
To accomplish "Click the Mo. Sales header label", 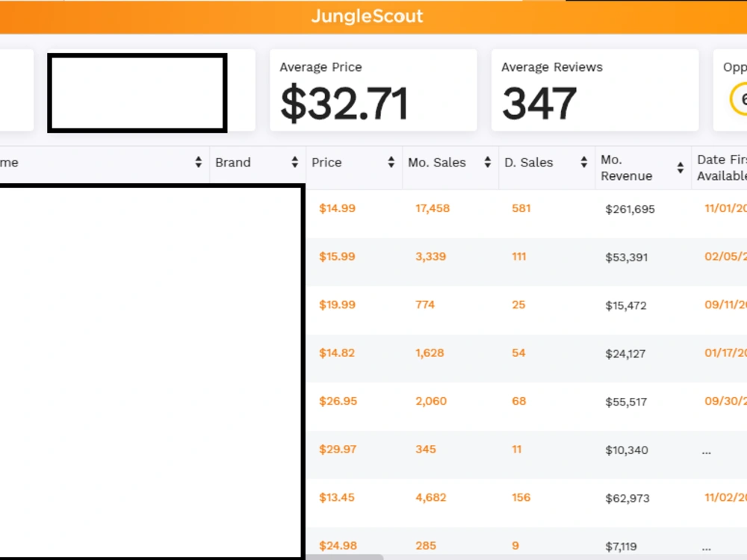I will pos(437,162).
